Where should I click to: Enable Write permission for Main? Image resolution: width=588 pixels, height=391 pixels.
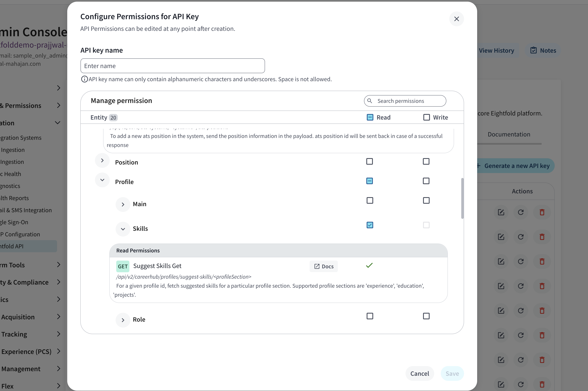click(426, 200)
